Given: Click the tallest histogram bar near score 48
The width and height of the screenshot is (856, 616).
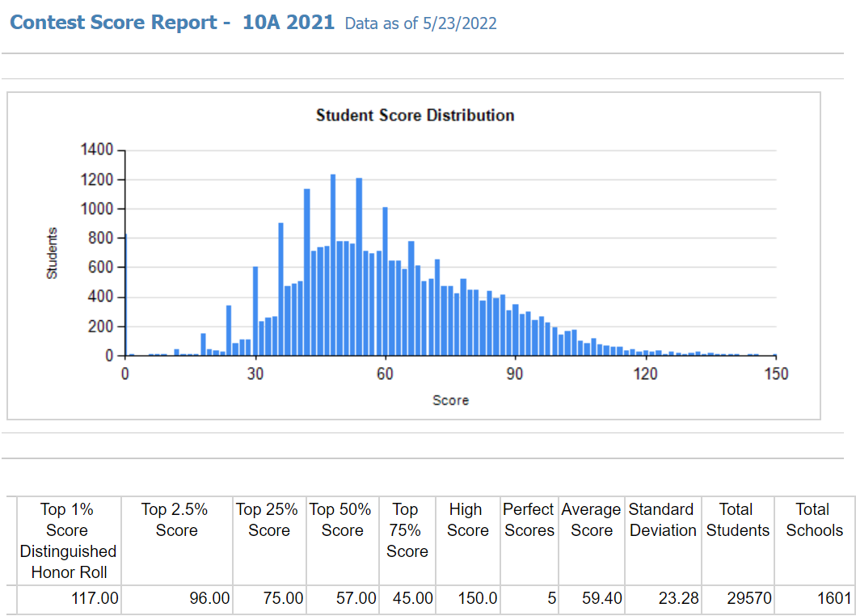Looking at the screenshot, I should click(x=333, y=265).
